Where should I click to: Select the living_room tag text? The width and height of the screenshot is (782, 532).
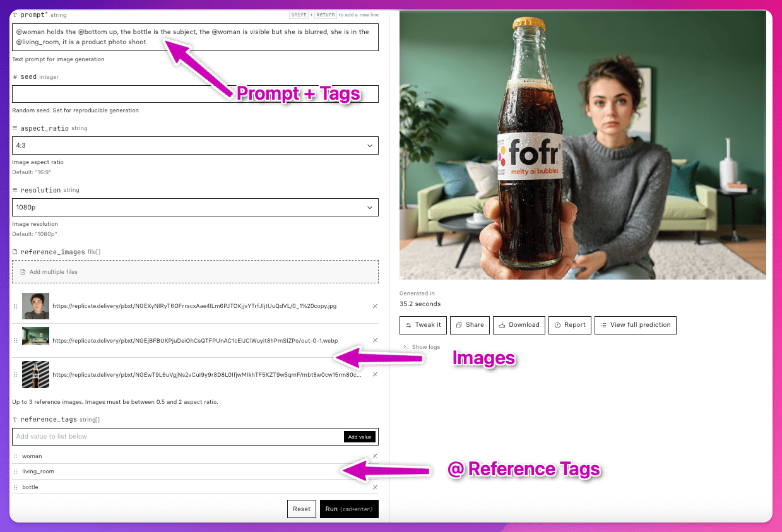(x=39, y=471)
